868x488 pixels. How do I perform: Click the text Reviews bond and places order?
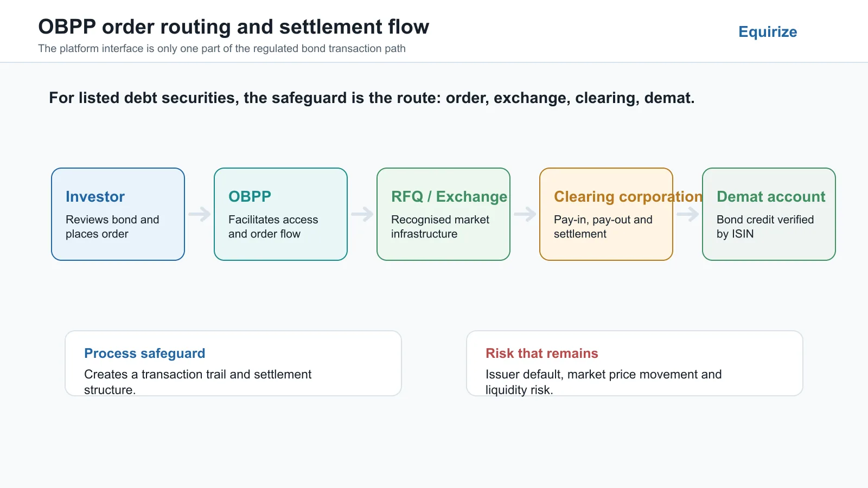[x=112, y=227]
